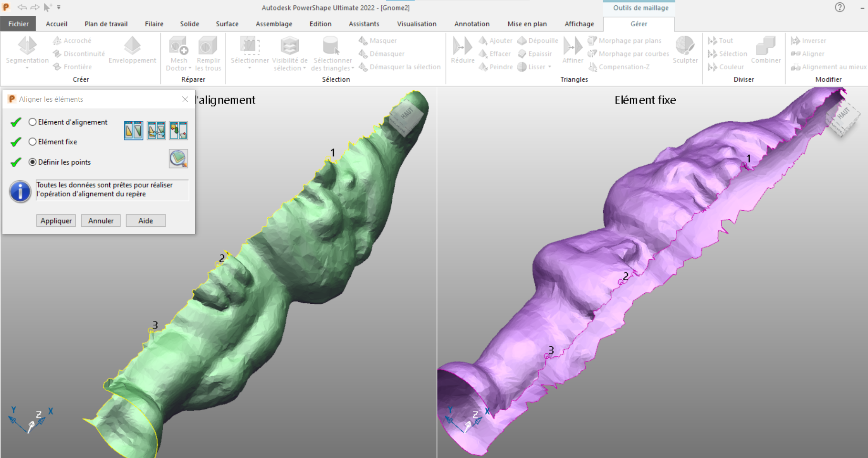Viewport: 868px width, 458px height.
Task: Select the side-by-side views icon in dialog
Action: point(133,130)
